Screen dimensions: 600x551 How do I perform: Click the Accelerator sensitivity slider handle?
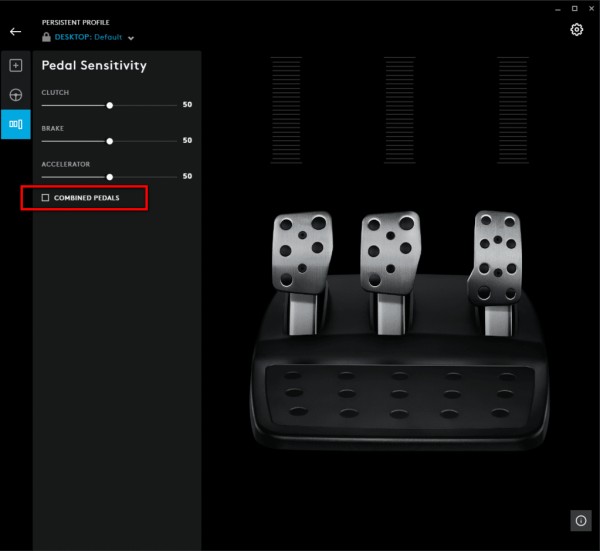tap(110, 177)
